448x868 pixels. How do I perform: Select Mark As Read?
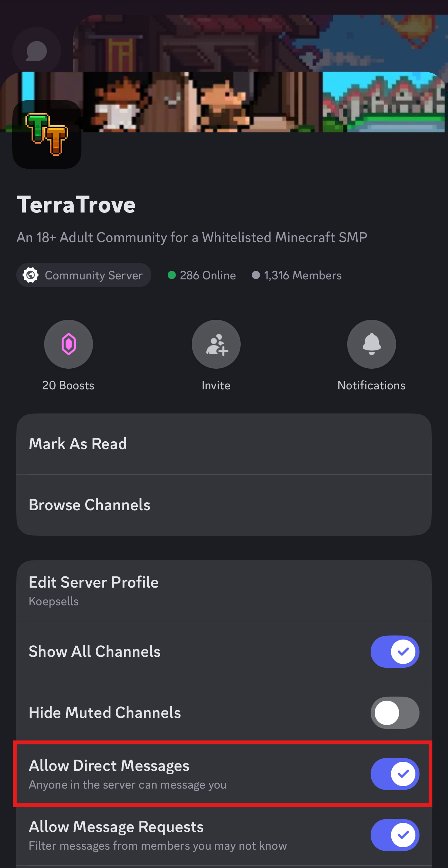[x=224, y=444]
